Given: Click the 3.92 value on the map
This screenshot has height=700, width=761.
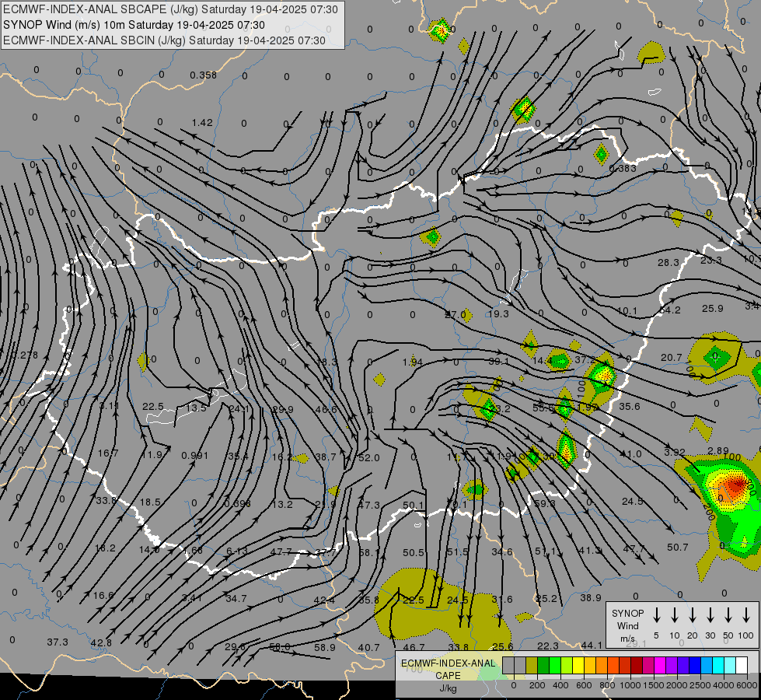Looking at the screenshot, I should point(675,452).
